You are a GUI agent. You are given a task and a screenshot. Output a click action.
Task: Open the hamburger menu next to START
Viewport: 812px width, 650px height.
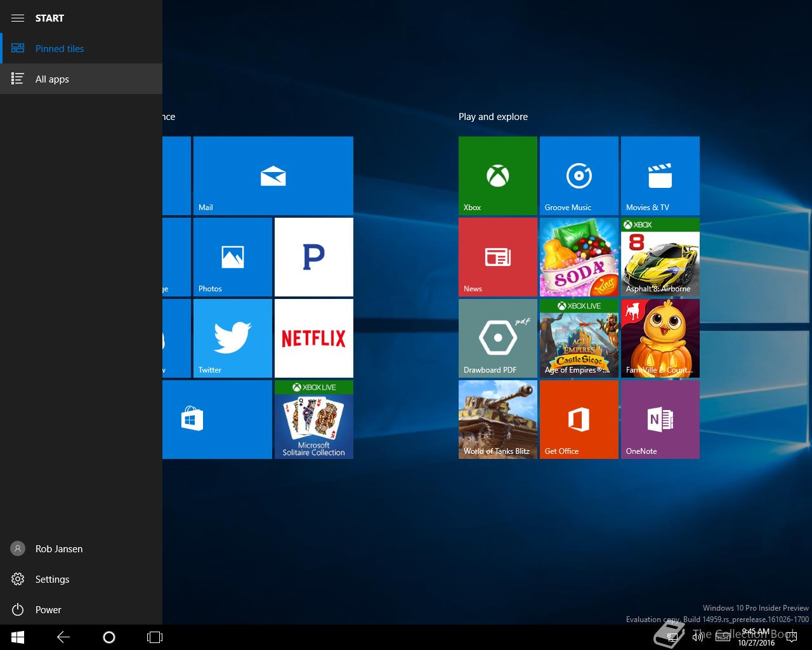(x=18, y=18)
